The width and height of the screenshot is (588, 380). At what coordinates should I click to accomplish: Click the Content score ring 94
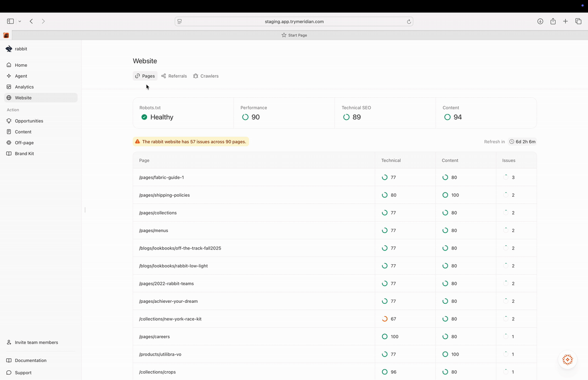pyautogui.click(x=447, y=117)
